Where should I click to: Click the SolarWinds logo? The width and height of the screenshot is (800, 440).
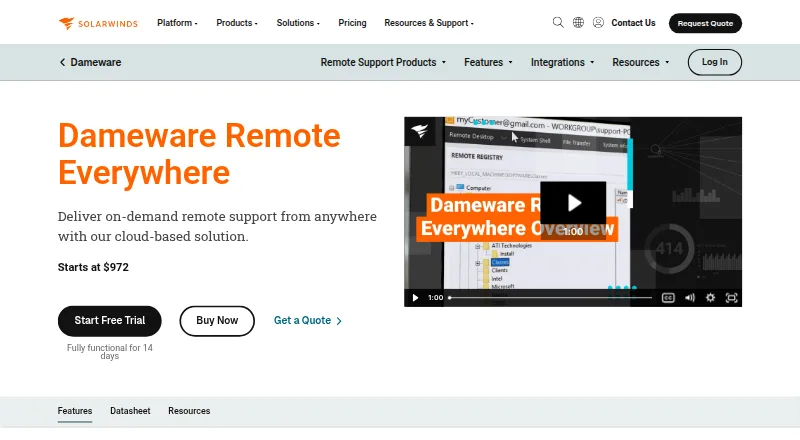point(98,23)
